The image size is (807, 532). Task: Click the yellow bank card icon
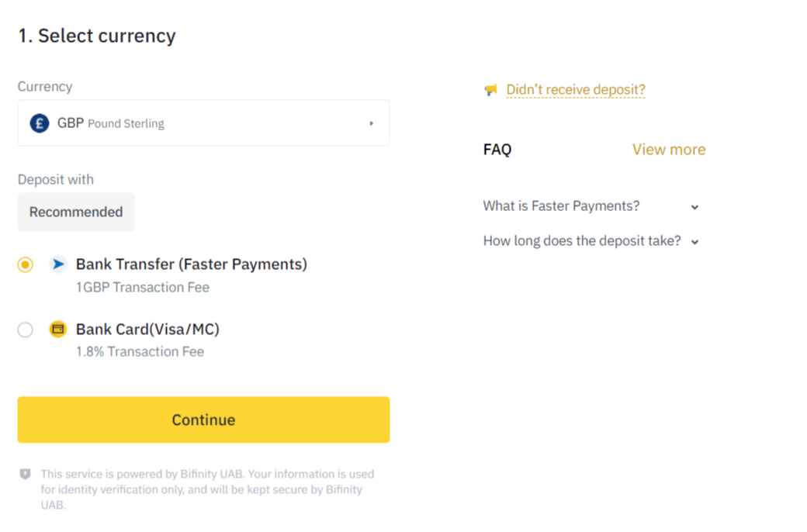click(58, 329)
